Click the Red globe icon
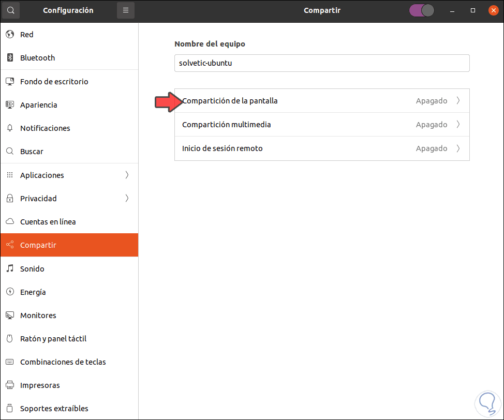504x420 pixels. point(10,35)
